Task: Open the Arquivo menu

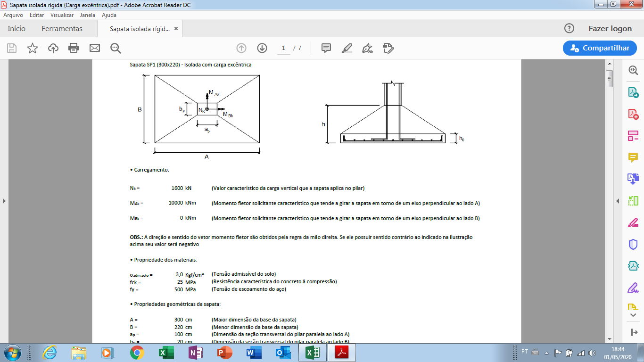Action: [13, 15]
